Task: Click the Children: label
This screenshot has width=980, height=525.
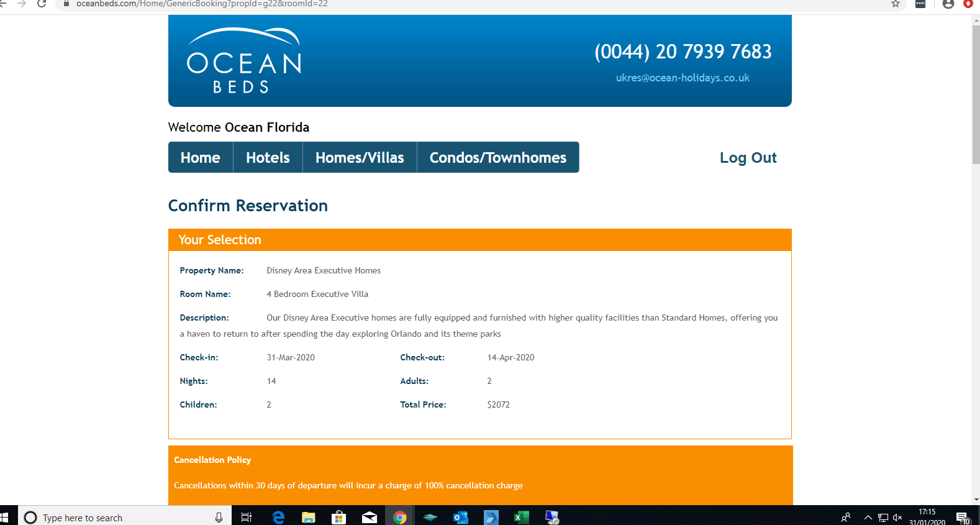Action: 198,404
